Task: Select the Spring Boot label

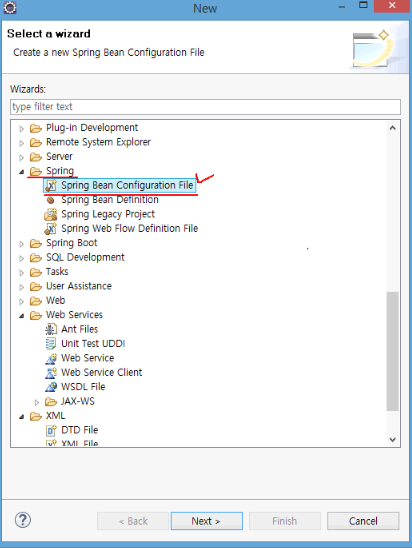Action: point(72,243)
